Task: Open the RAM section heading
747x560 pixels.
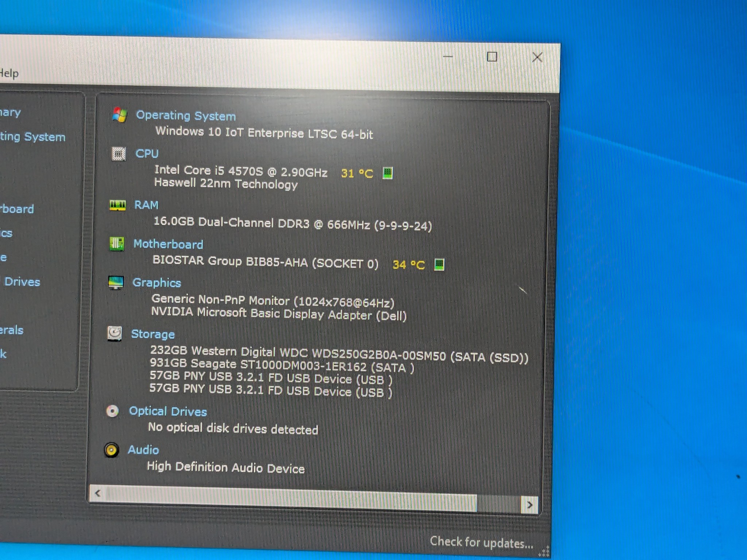Action: [146, 205]
